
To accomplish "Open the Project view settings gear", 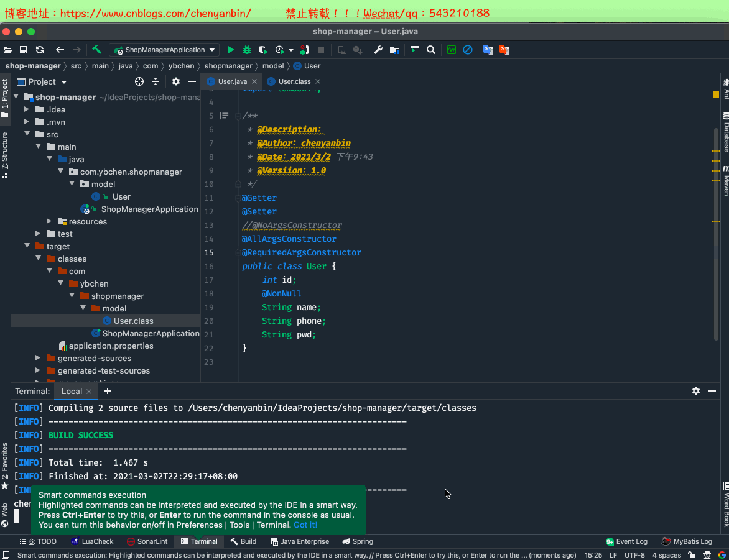I will [175, 81].
